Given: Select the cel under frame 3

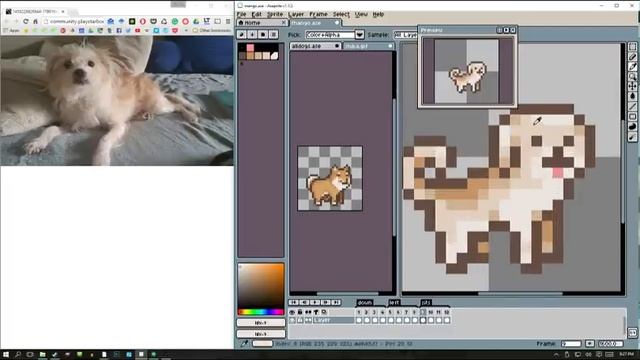Looking at the screenshot, I should [x=374, y=320].
